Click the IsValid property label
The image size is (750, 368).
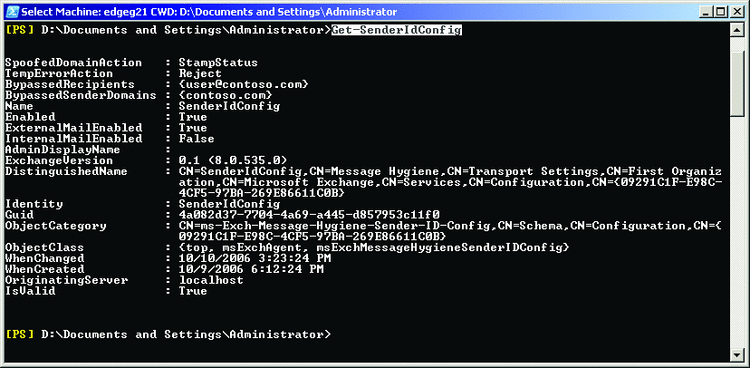pyautogui.click(x=30, y=291)
